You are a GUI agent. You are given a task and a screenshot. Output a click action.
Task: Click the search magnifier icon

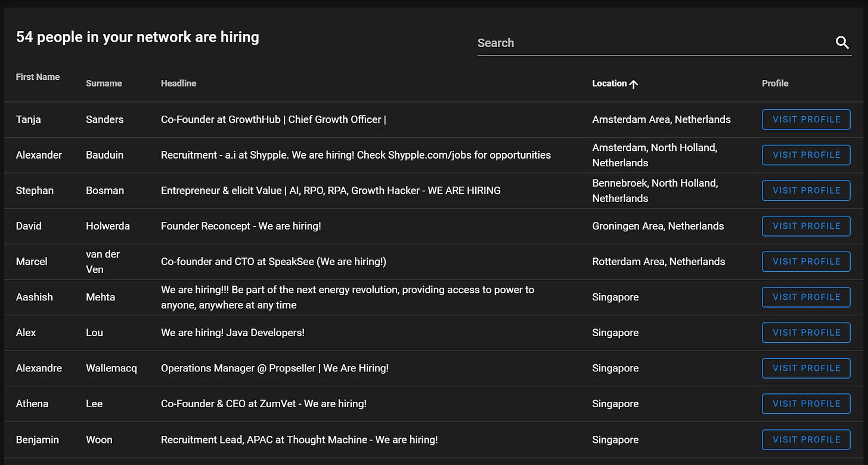click(x=842, y=43)
